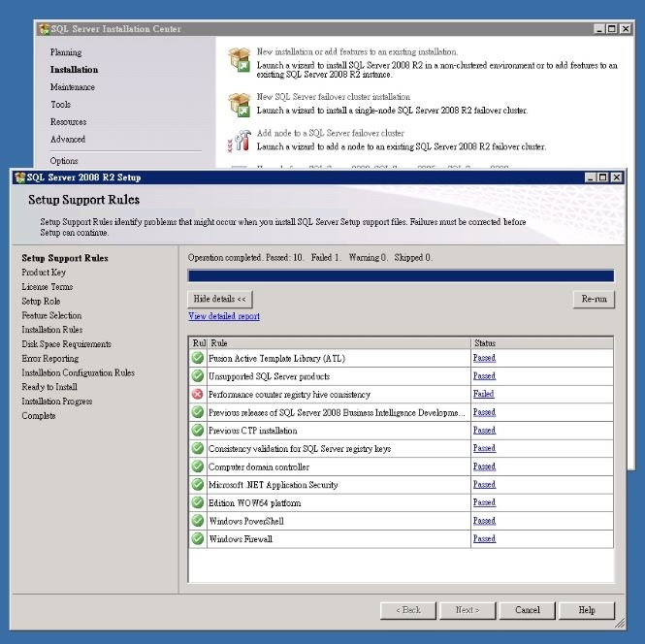Screen dimensions: 645x644
Task: Open Passed link for Computer domain controller
Action: coord(484,467)
